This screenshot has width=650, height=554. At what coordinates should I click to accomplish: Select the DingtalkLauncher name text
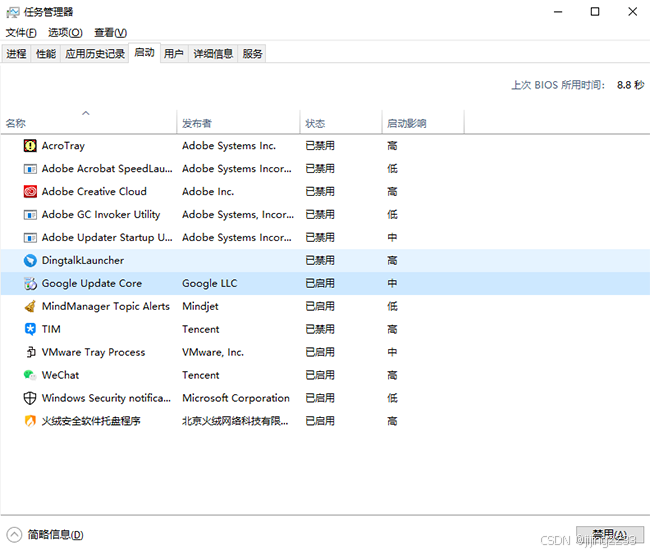click(x=83, y=260)
